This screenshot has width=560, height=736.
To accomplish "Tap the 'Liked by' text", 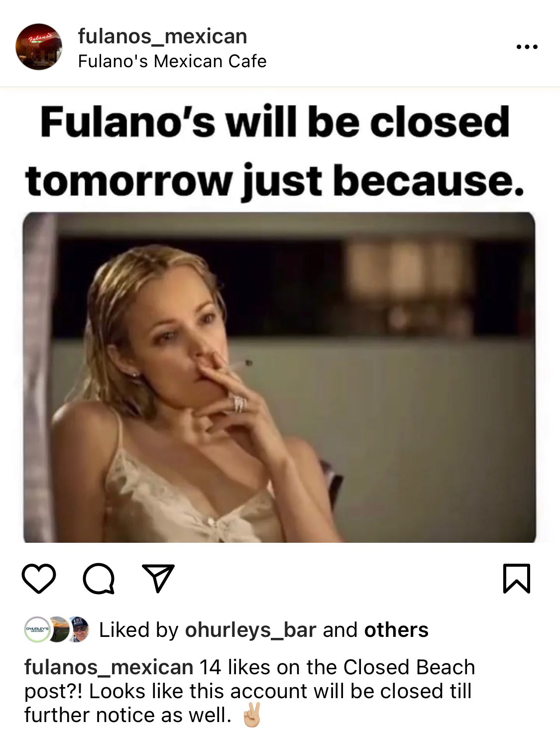I will pyautogui.click(x=139, y=630).
